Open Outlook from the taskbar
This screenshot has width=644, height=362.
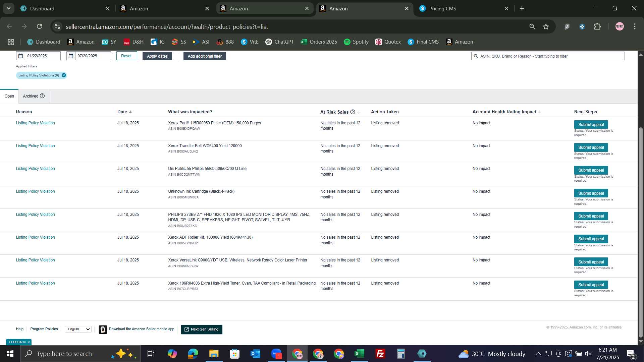255,354
